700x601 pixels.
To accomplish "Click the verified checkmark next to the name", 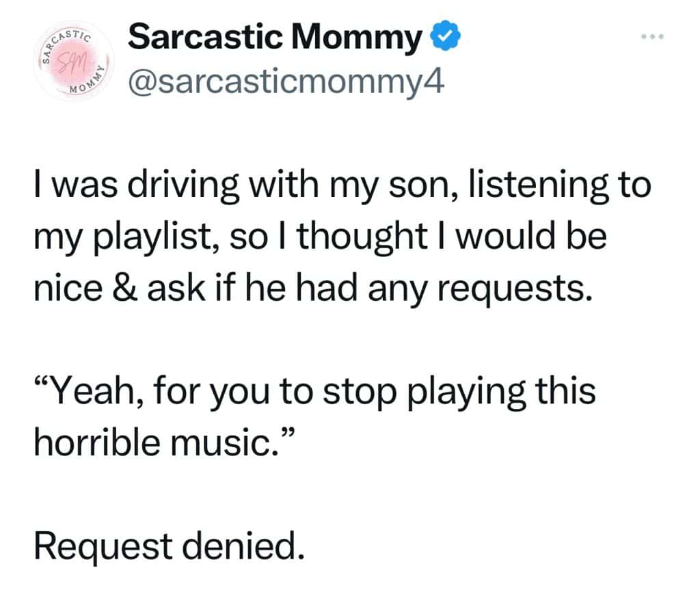I will click(x=445, y=37).
